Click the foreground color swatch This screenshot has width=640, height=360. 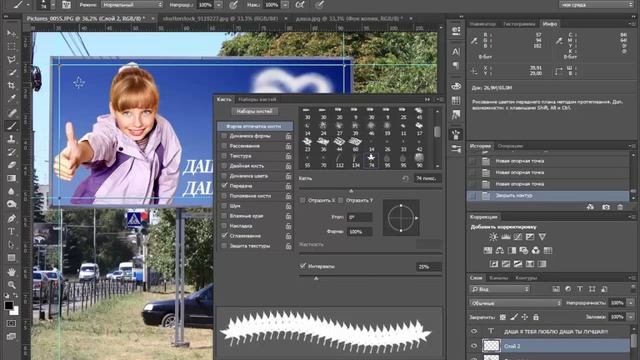point(9,305)
